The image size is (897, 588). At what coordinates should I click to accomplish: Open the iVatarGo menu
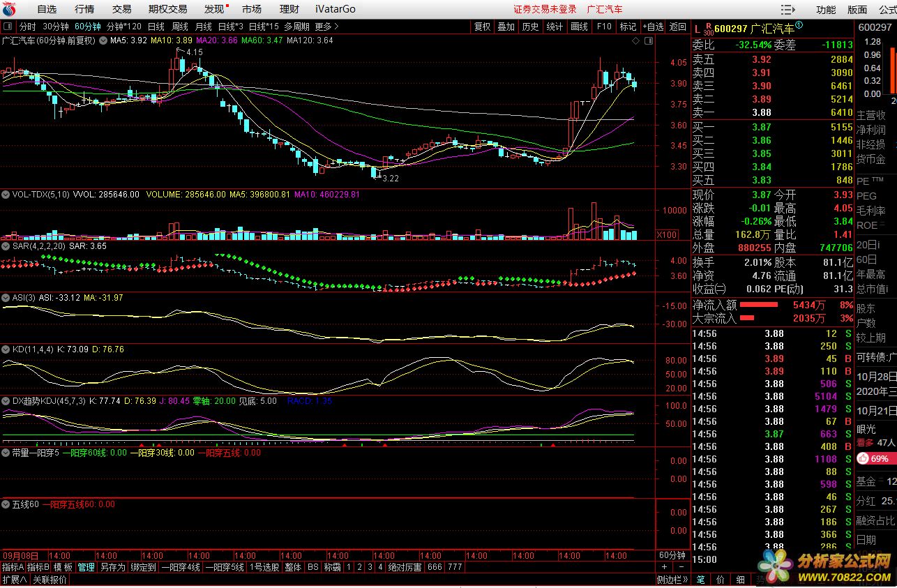tap(335, 9)
